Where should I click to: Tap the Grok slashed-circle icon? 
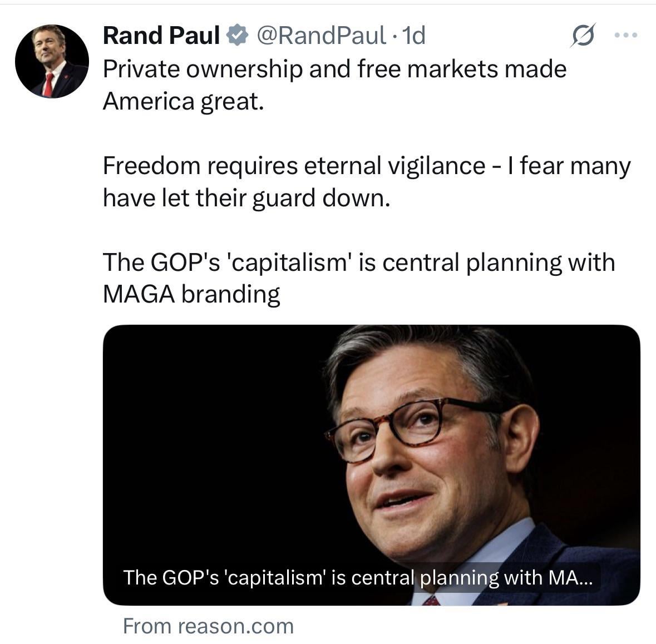(583, 36)
